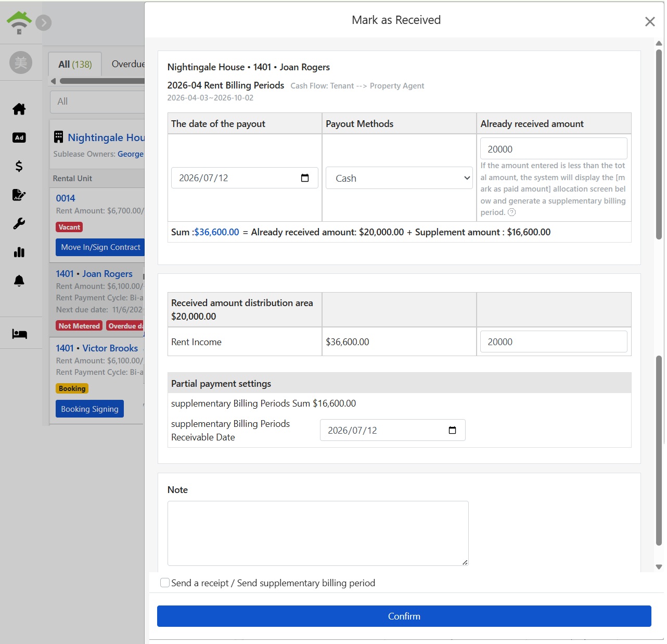The height and width of the screenshot is (644, 667).
Task: Focus the Already received amount field
Action: [554, 149]
